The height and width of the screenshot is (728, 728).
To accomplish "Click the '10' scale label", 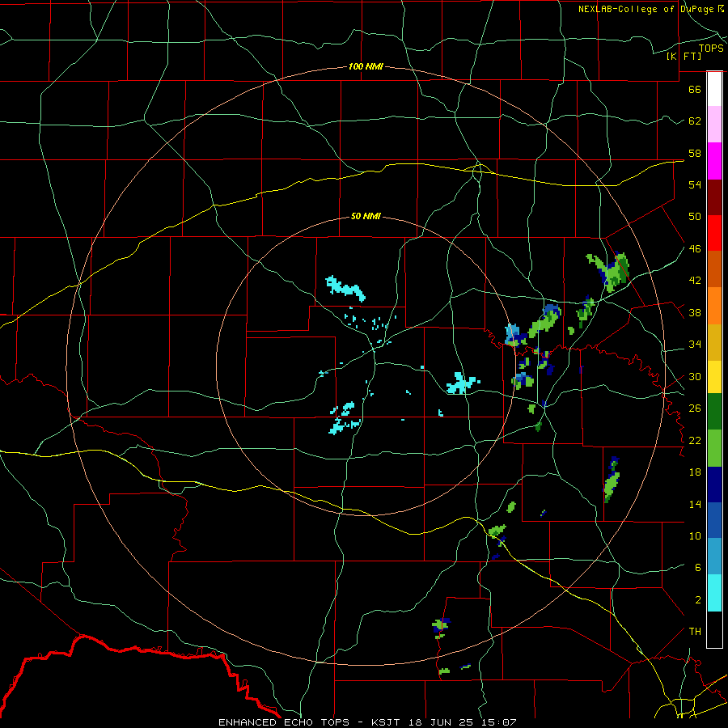I will [x=695, y=536].
